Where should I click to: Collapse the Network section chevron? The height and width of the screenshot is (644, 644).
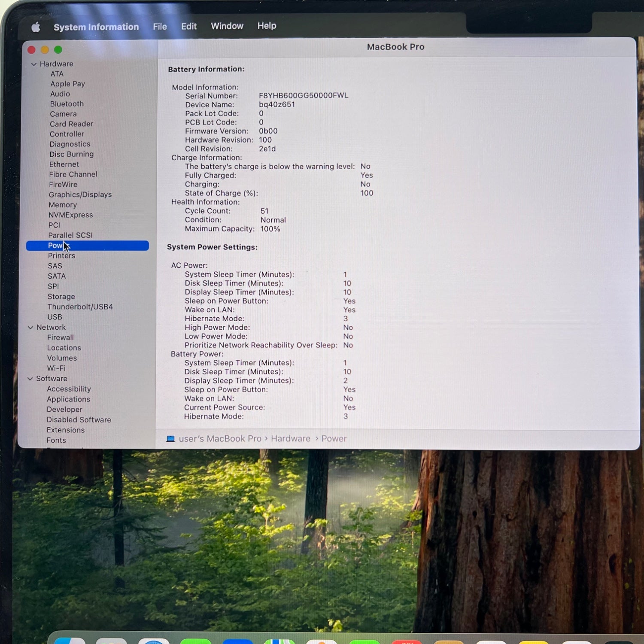pos(30,328)
